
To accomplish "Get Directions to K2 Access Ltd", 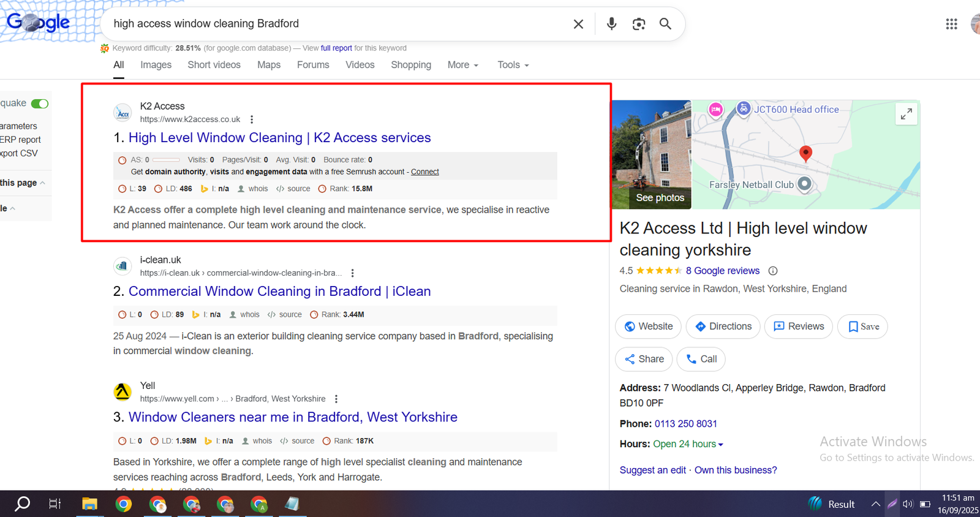I will pos(723,326).
